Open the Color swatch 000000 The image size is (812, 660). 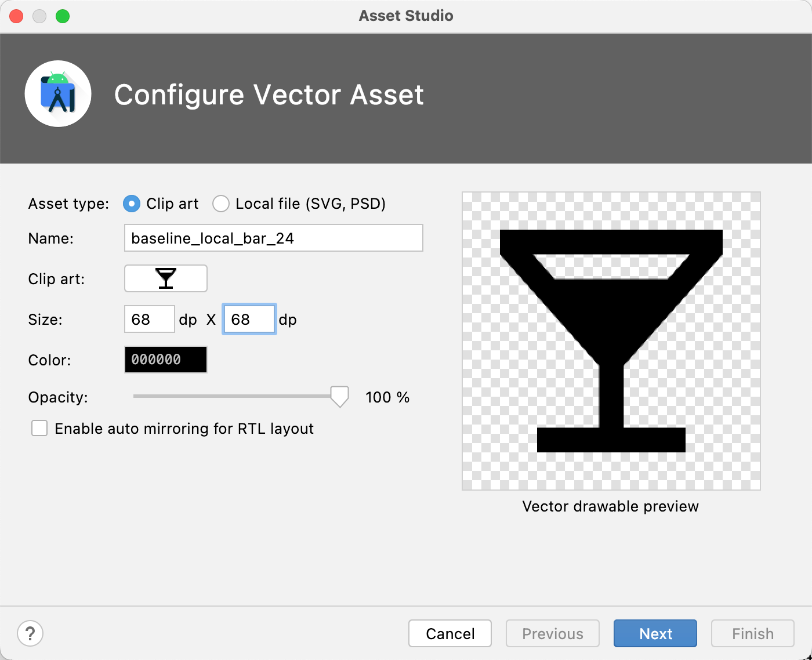click(x=166, y=360)
